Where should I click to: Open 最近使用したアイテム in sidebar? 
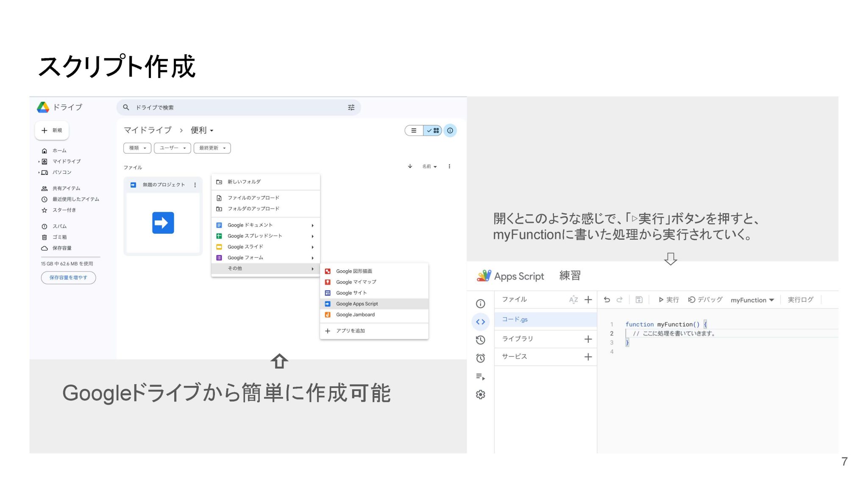click(x=70, y=200)
